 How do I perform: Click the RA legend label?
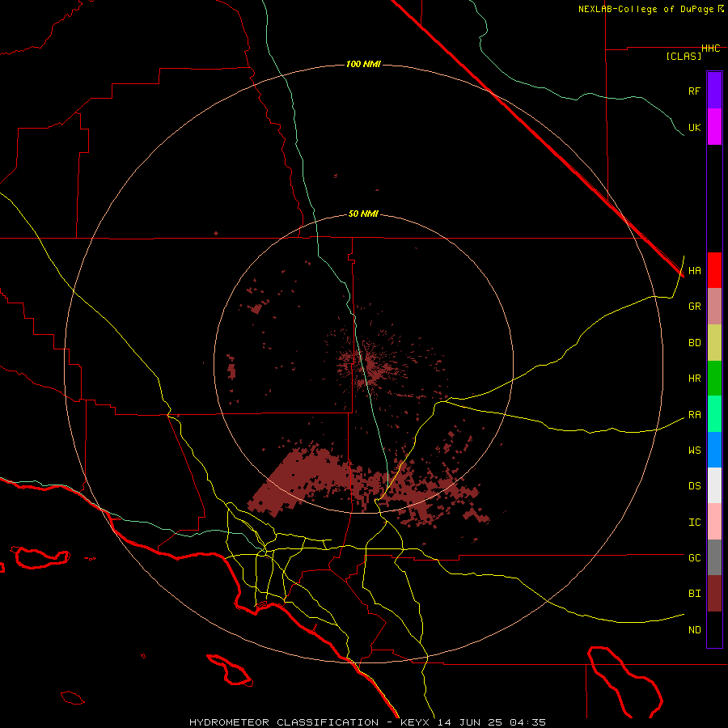click(x=695, y=414)
